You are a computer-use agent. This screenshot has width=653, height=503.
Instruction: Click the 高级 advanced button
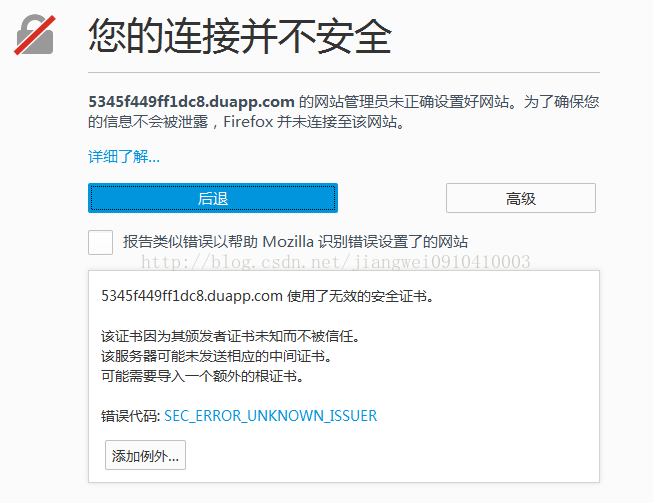click(521, 198)
